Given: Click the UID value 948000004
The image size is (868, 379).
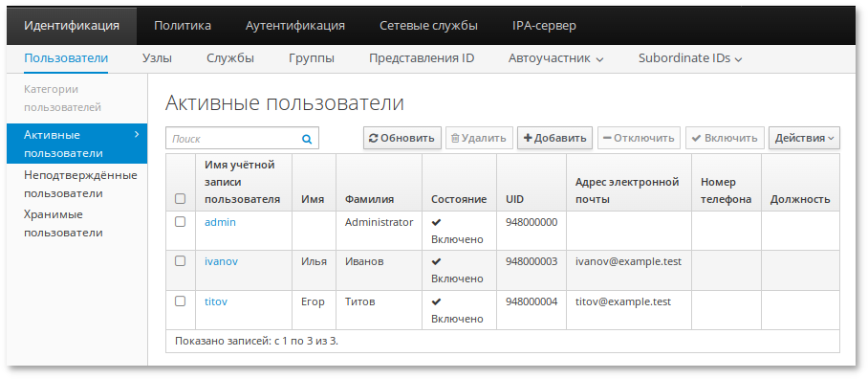Looking at the screenshot, I should pos(532,302).
